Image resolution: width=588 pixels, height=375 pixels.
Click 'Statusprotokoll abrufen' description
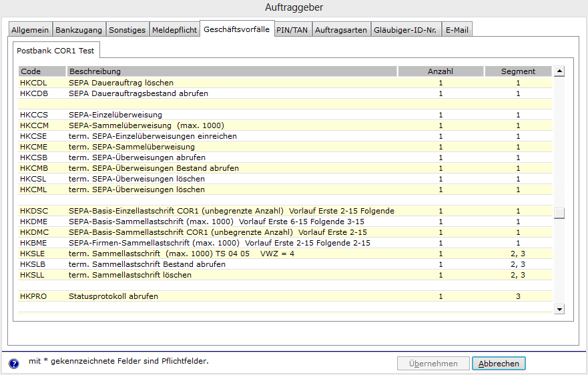(x=113, y=296)
